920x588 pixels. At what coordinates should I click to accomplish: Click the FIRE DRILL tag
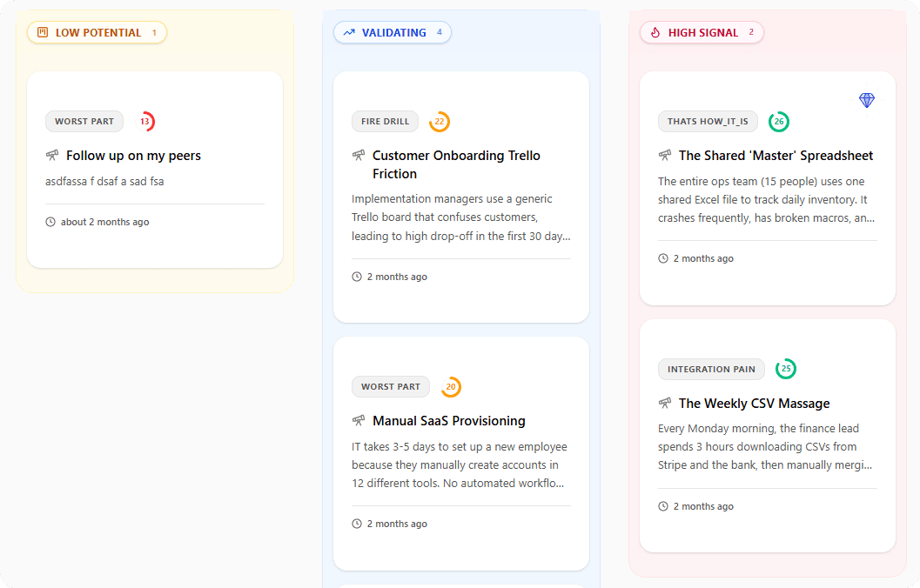(385, 122)
